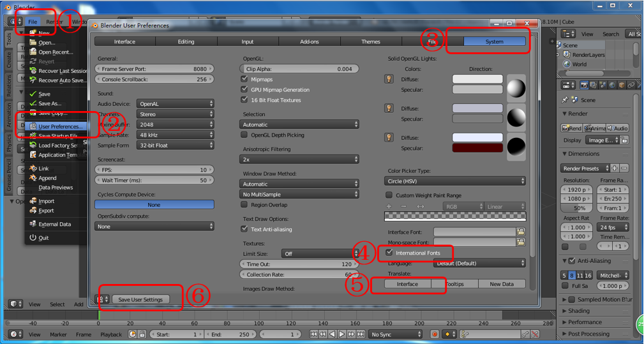Enable OpenGL Depth Picking checkbox
This screenshot has height=344, width=644.
pyautogui.click(x=244, y=135)
